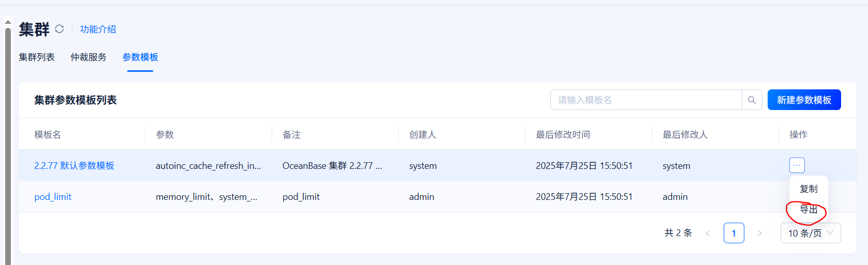The width and height of the screenshot is (868, 265).
Task: Click the search magnifier icon
Action: pos(752,100)
